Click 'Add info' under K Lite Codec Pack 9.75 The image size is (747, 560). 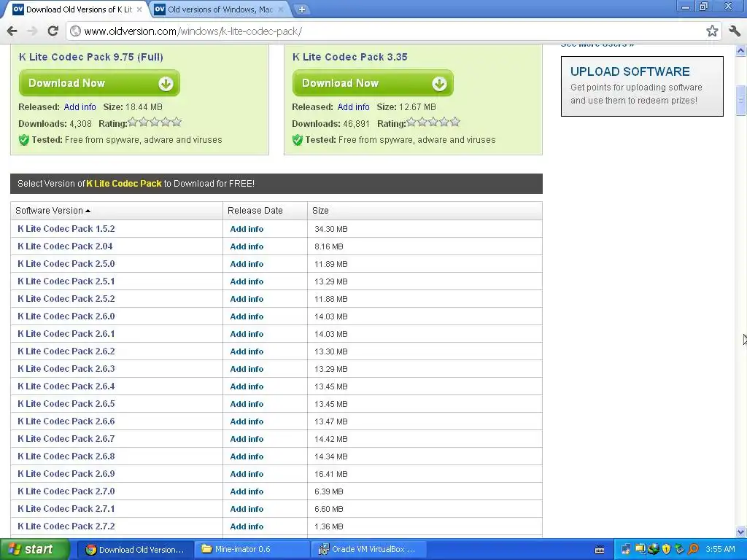tap(80, 107)
